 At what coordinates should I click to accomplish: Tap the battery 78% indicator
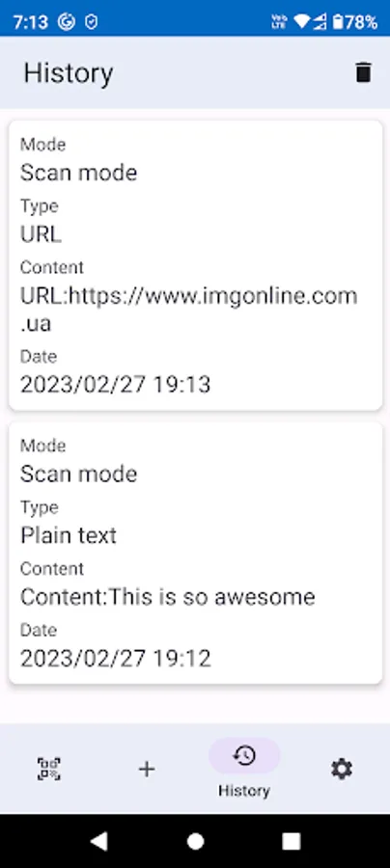tap(354, 22)
